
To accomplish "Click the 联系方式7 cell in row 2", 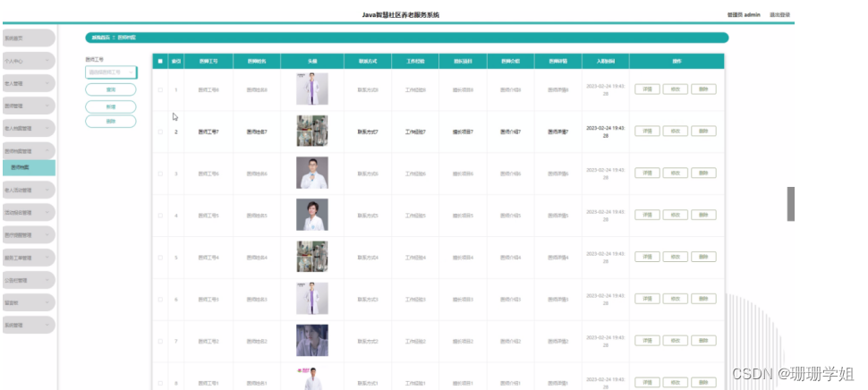I will [368, 132].
